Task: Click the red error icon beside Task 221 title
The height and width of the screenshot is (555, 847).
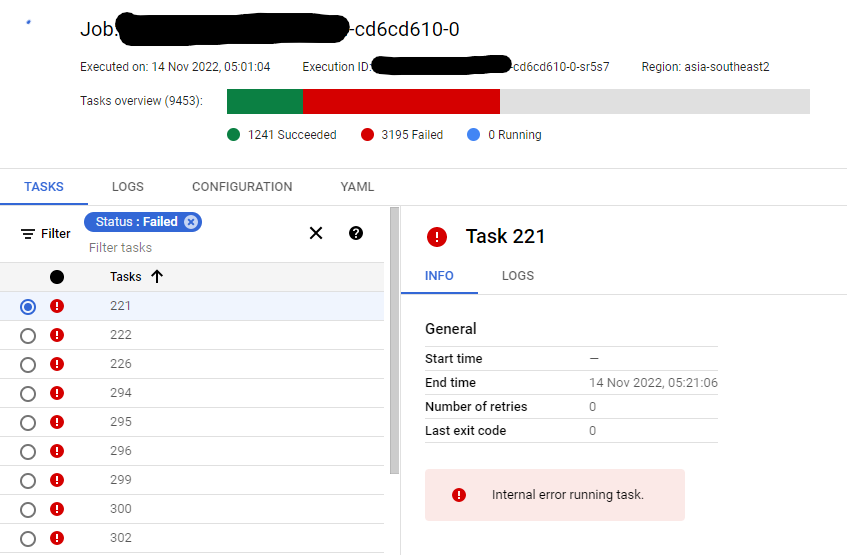Action: (436, 237)
